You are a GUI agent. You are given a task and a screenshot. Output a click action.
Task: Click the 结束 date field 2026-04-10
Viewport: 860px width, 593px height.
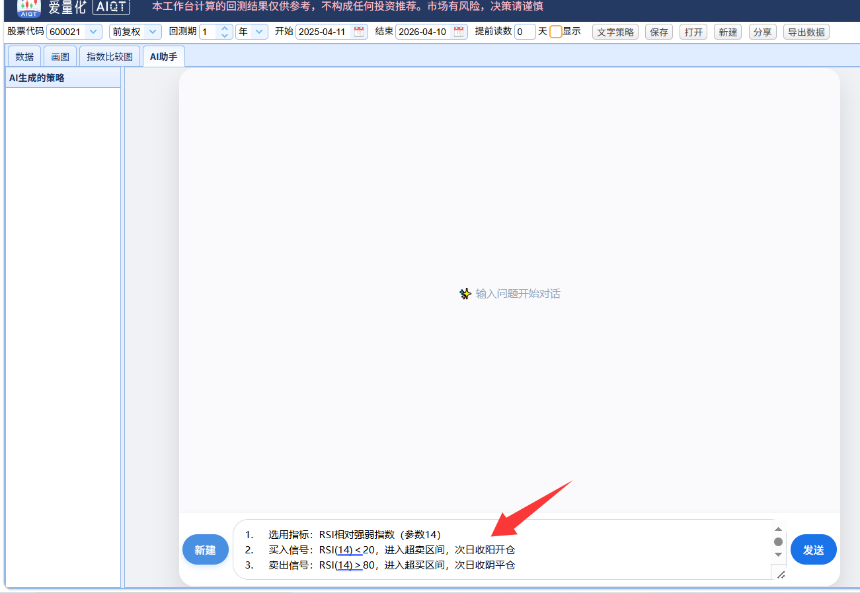tap(425, 31)
